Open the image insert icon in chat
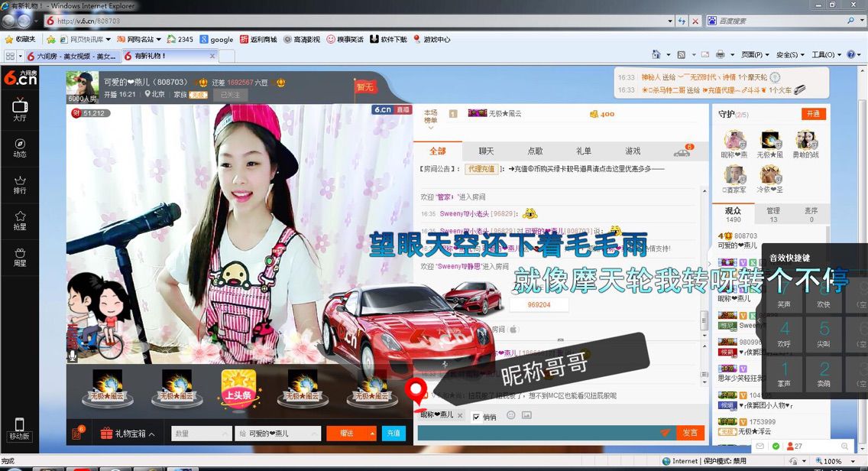 (526, 415)
